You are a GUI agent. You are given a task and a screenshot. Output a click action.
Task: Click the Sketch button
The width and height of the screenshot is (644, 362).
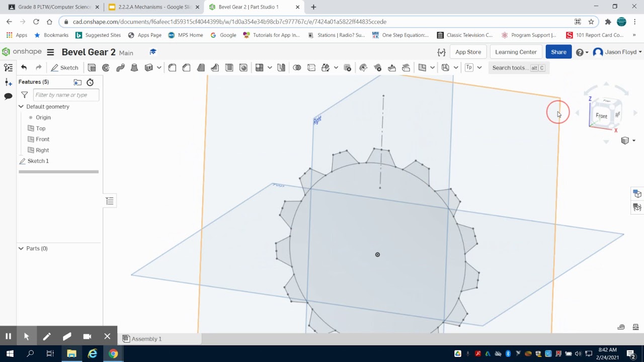[65, 68]
